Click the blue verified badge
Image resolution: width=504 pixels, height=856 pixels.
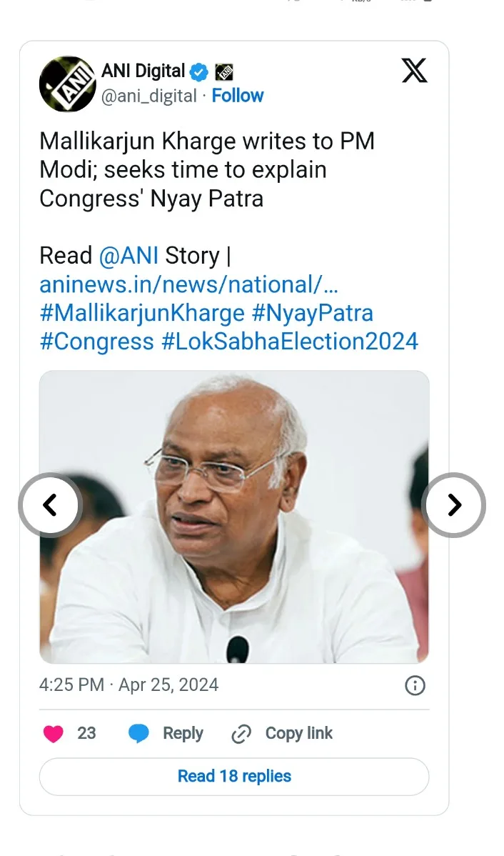point(198,71)
